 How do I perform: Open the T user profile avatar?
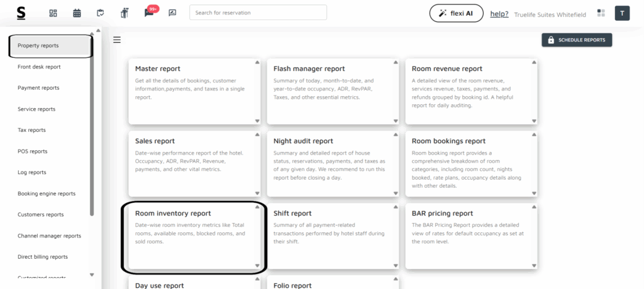(x=622, y=13)
